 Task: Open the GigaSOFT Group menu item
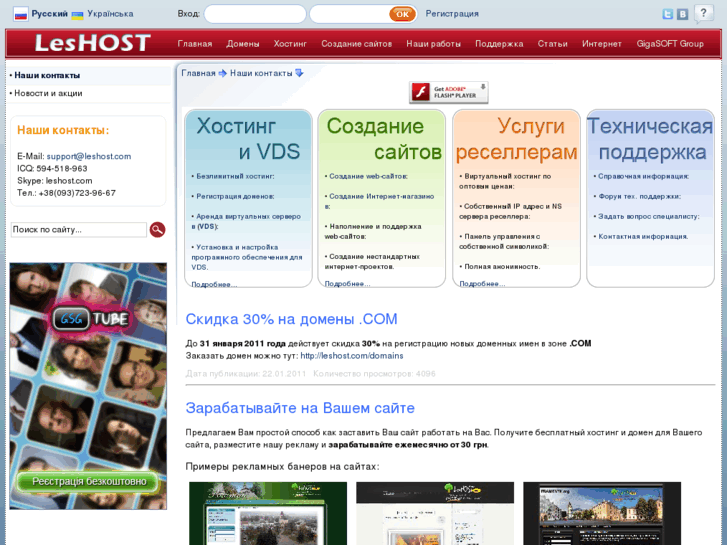(670, 44)
